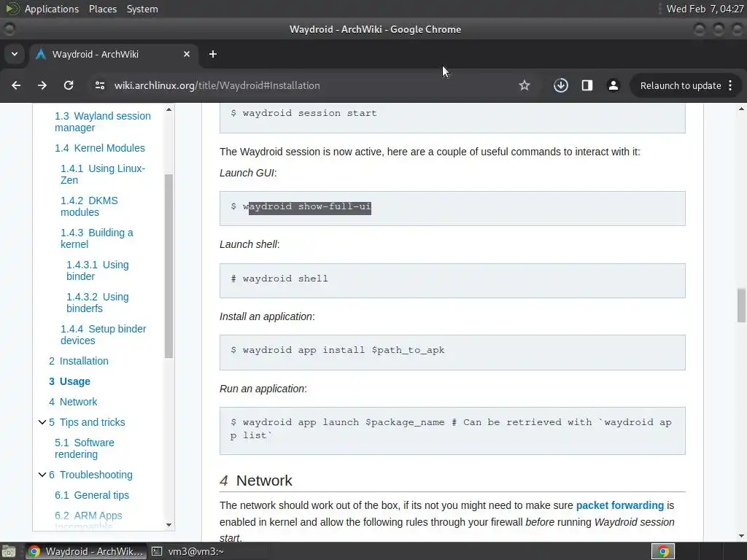Switch to vm3@vm3:~ terminal taskbar item
Image resolution: width=747 pixels, height=560 pixels.
coord(187,551)
